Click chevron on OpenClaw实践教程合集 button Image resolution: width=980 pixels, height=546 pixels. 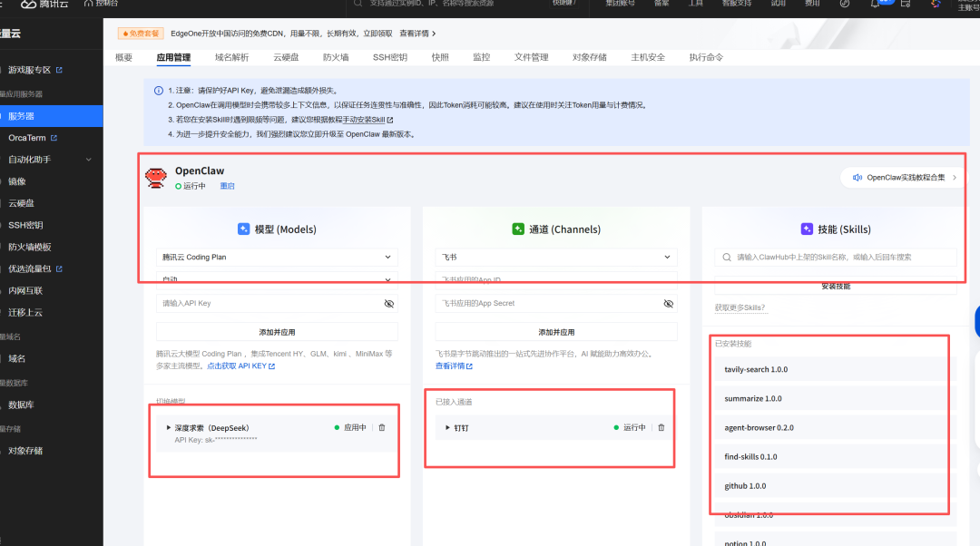[x=955, y=178]
